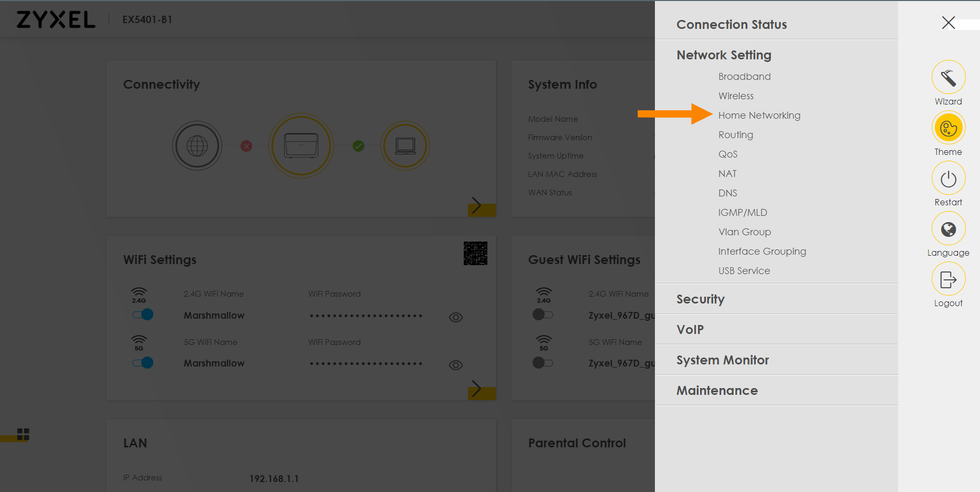Click the globe Internet connectivity icon
The height and width of the screenshot is (492, 980).
(x=197, y=145)
